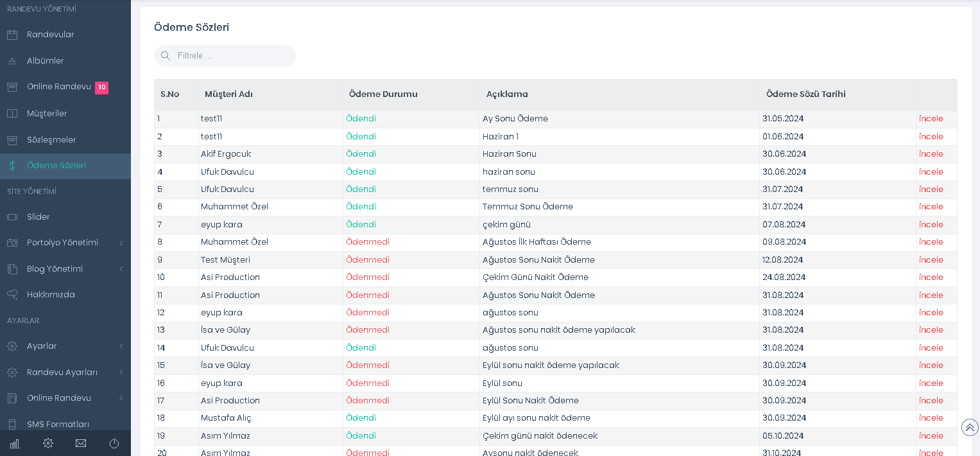Click the power logout icon in bottom bar

114,443
